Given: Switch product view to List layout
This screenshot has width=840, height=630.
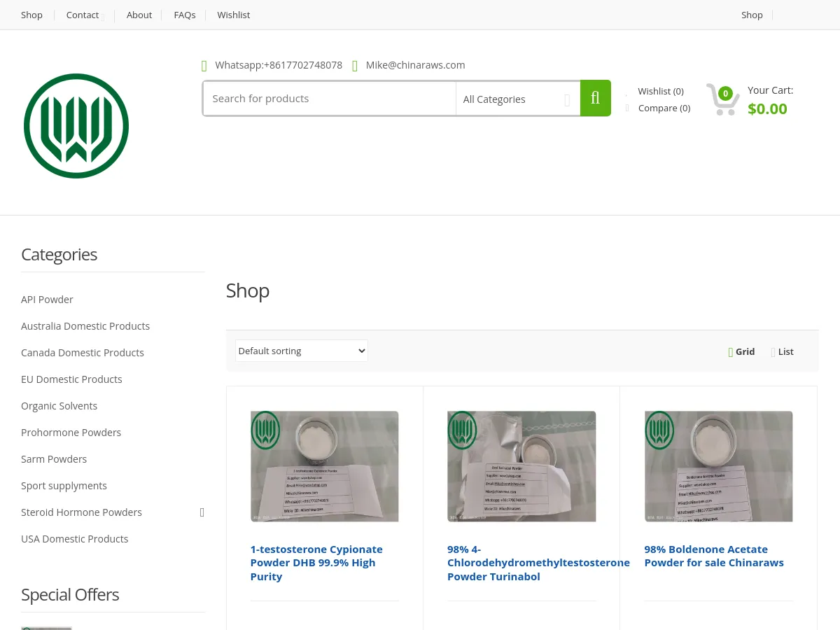Looking at the screenshot, I should point(782,351).
